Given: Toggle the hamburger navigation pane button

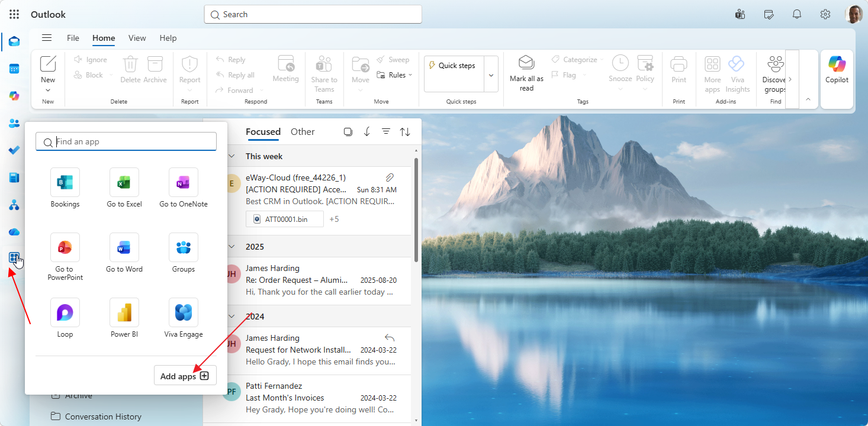Looking at the screenshot, I should pos(47,38).
